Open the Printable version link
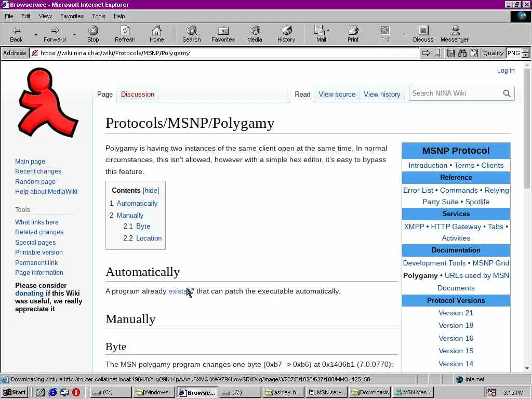 [38, 252]
